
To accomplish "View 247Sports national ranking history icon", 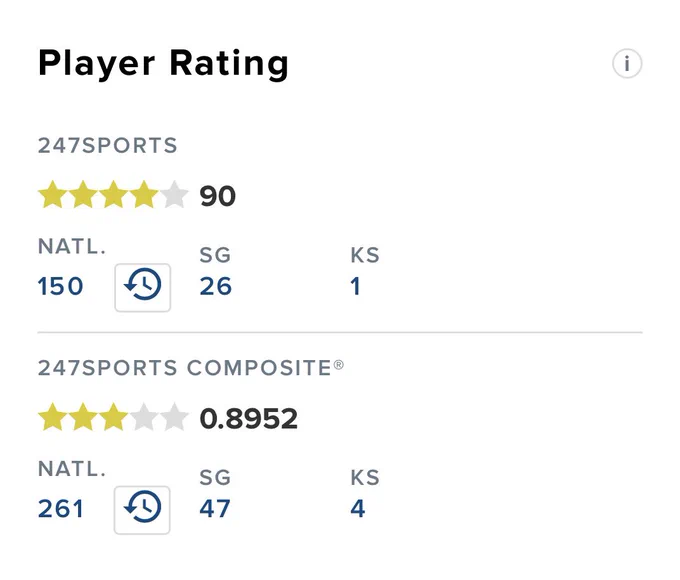I will [x=143, y=287].
